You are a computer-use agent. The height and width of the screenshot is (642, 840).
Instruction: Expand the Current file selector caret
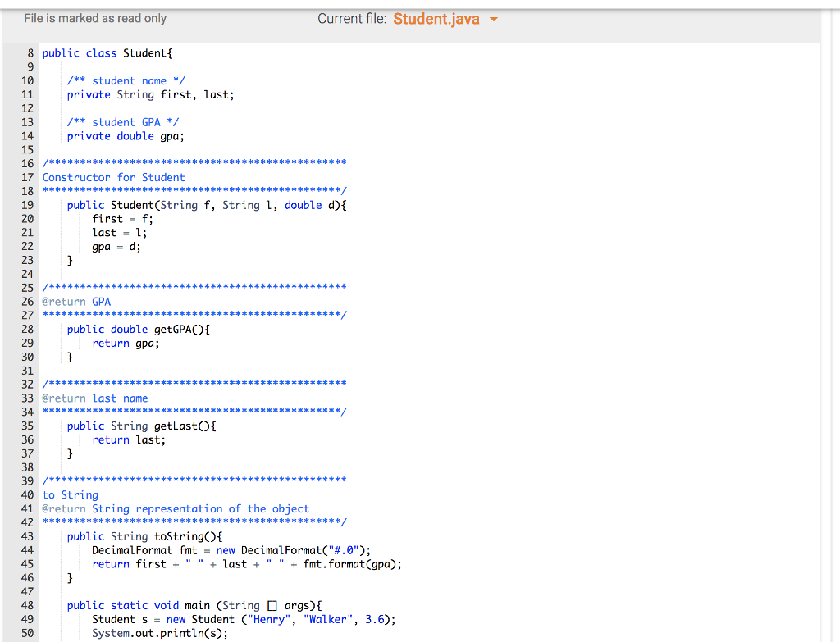coord(492,18)
